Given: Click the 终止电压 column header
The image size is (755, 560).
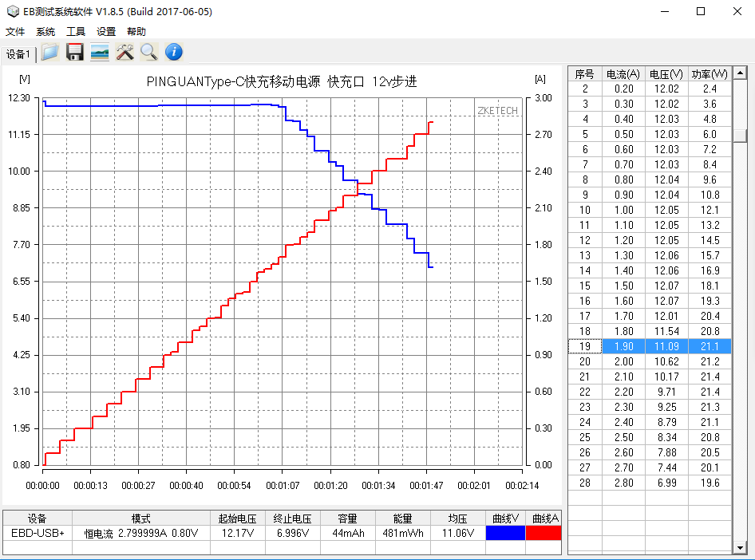Looking at the screenshot, I should 292,519.
